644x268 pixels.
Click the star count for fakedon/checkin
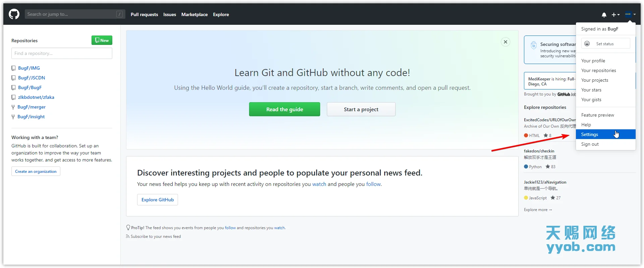pos(553,166)
